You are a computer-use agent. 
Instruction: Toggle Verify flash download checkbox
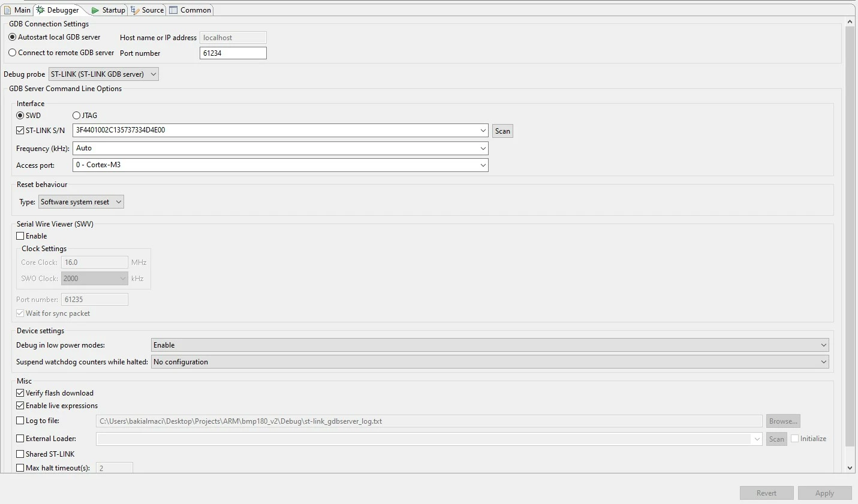click(x=20, y=393)
